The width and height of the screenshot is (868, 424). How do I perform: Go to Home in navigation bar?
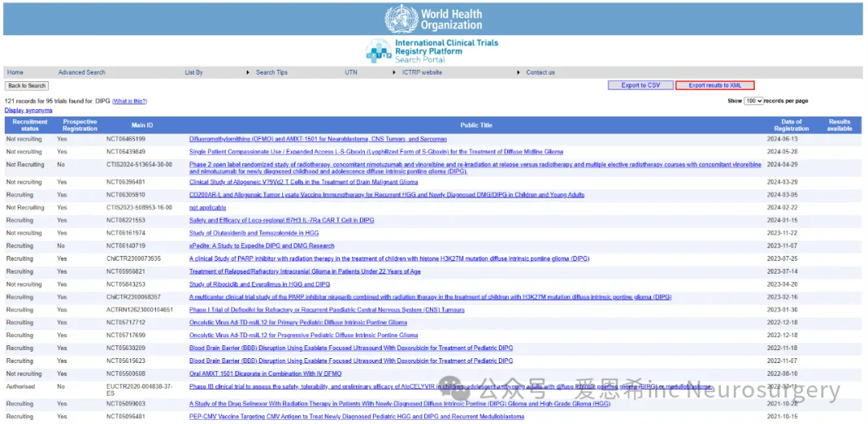[15, 72]
